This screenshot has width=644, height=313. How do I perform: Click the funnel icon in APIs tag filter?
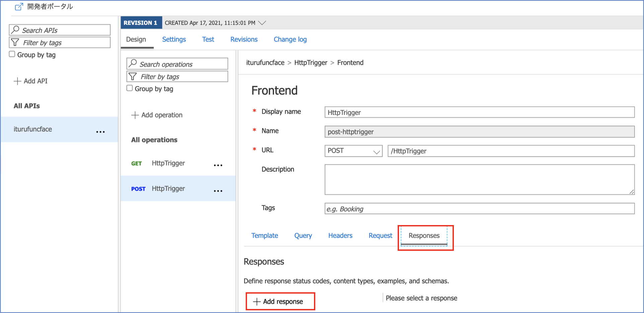pos(15,42)
